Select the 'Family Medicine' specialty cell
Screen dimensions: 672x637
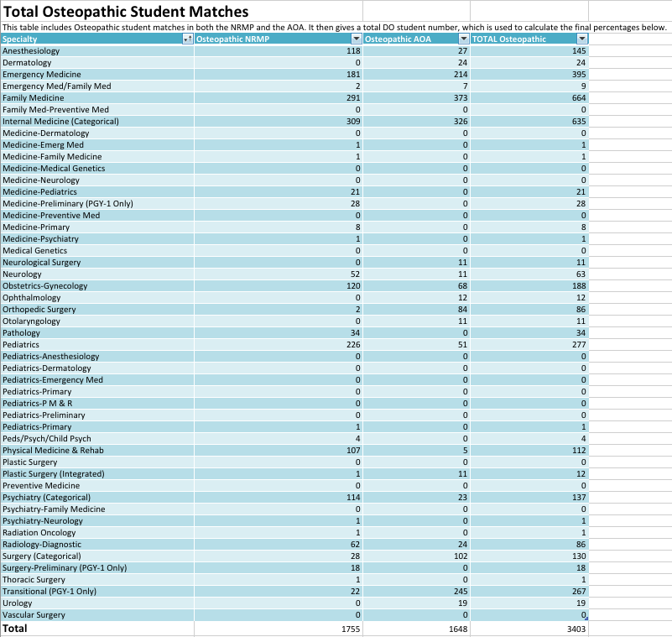pyautogui.click(x=97, y=97)
